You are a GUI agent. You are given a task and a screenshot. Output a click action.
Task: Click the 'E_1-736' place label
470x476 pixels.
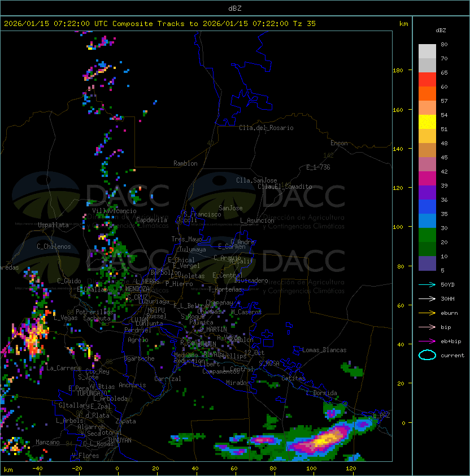318,167
